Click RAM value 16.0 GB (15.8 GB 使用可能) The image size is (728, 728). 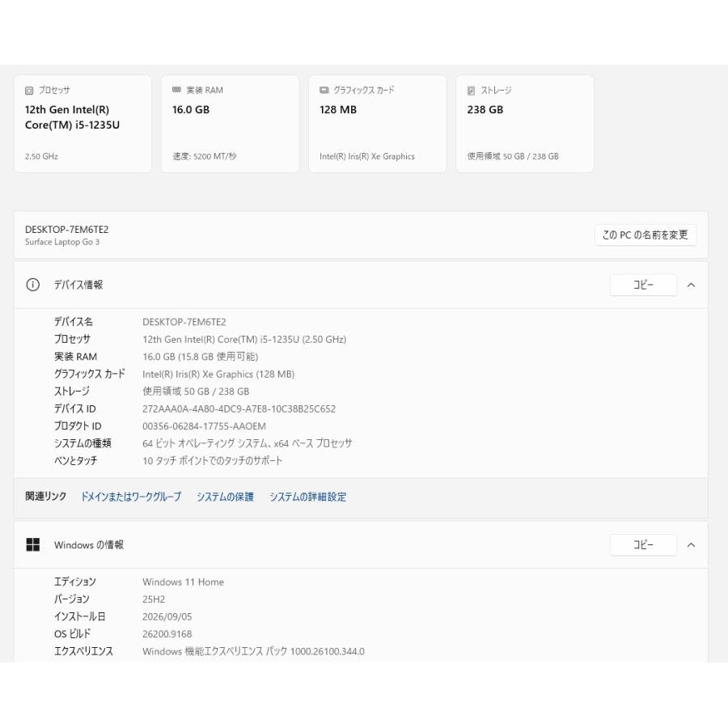(200, 357)
